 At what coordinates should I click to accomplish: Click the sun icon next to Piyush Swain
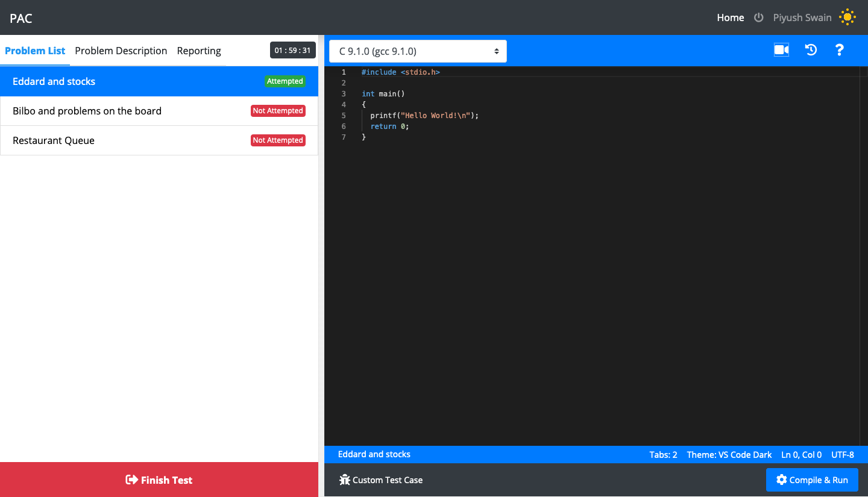click(848, 17)
